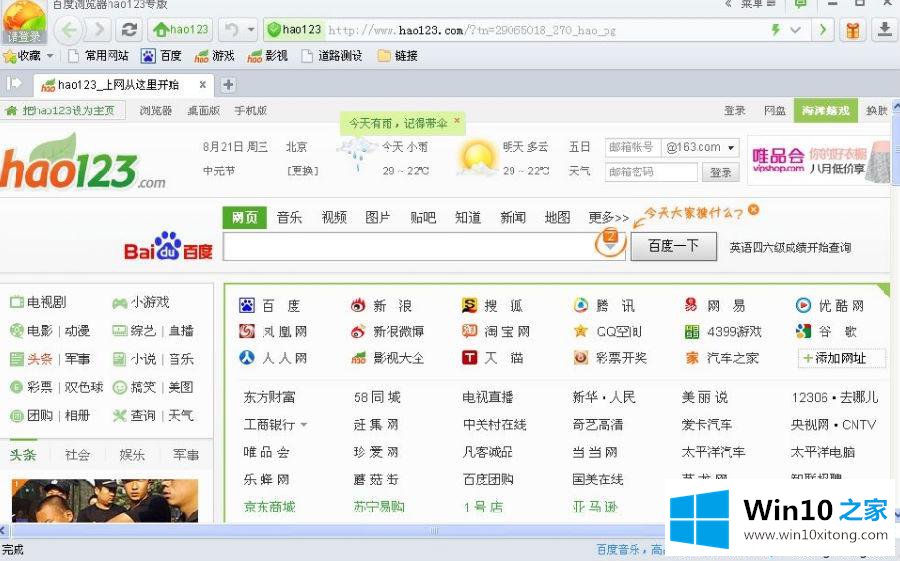Switch to the 社会 news tab

pyautogui.click(x=77, y=455)
